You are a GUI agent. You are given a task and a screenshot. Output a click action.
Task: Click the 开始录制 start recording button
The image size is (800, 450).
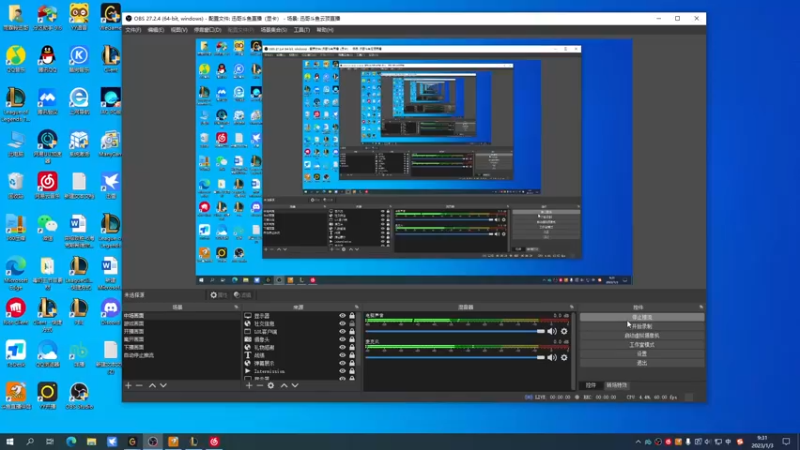[642, 327]
